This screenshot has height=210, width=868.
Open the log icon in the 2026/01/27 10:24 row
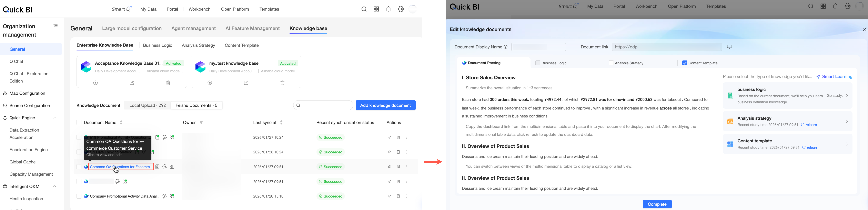pos(398,137)
